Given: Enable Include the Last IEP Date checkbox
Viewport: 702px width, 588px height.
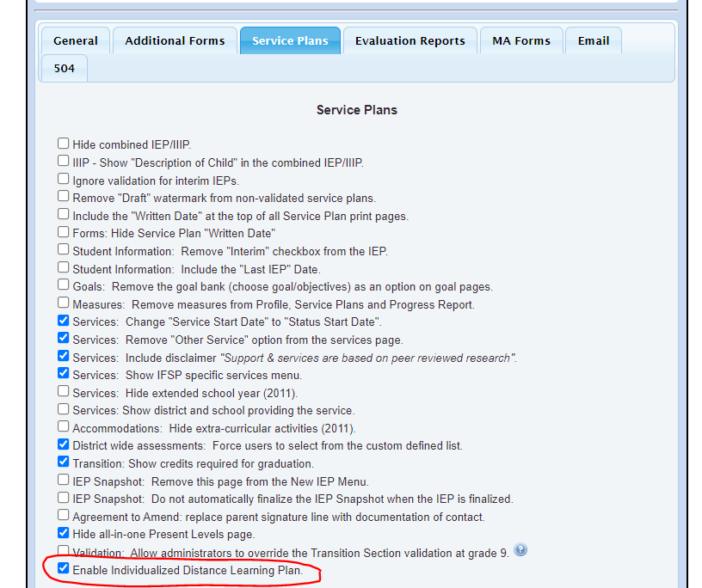Looking at the screenshot, I should [x=63, y=267].
